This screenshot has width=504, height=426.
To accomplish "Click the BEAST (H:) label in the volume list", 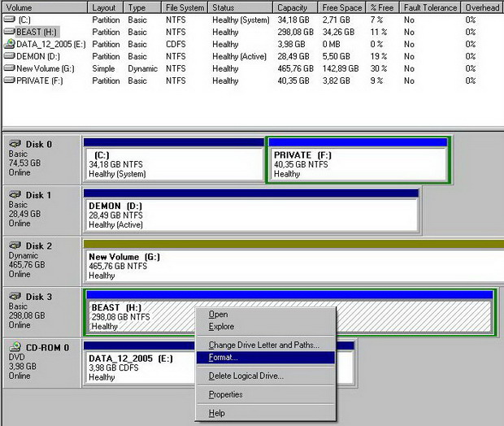I will 37,32.
